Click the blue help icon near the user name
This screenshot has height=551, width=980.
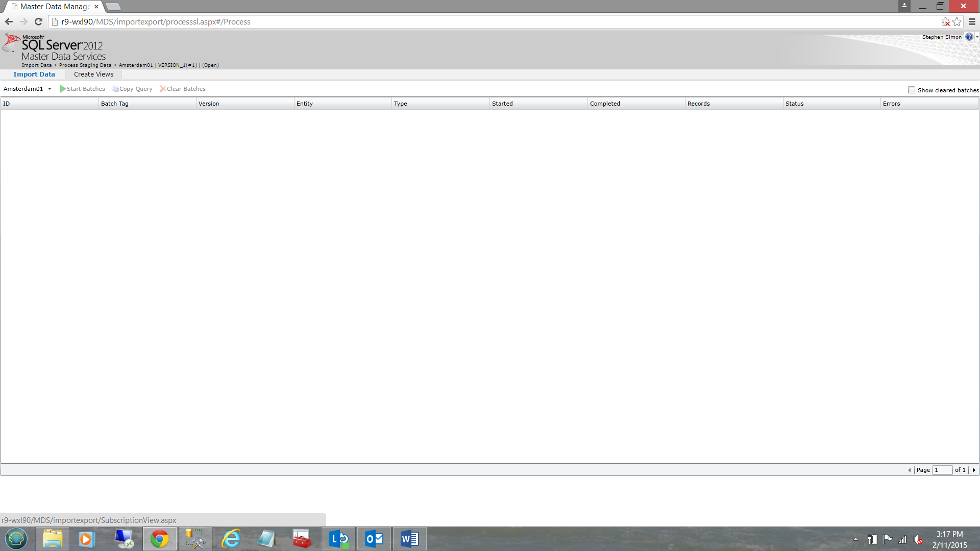point(969,37)
